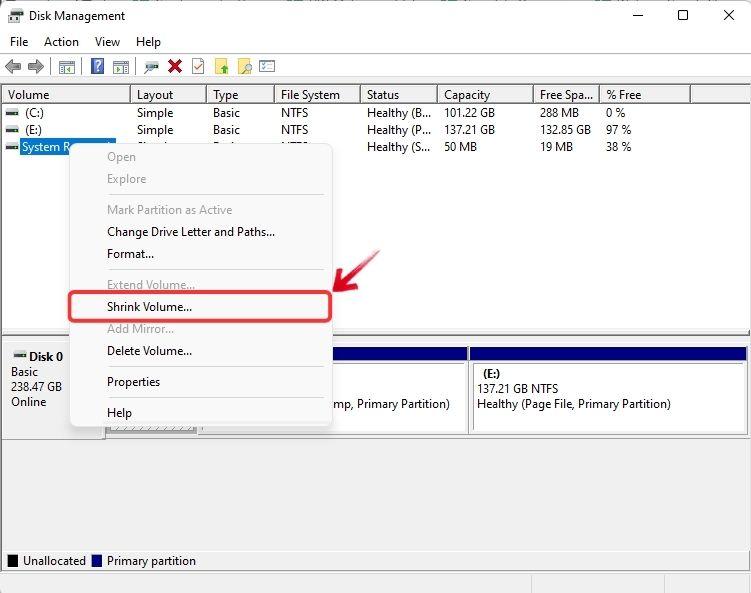Open the File menu
Viewport: 751px width, 593px height.
pyautogui.click(x=19, y=42)
